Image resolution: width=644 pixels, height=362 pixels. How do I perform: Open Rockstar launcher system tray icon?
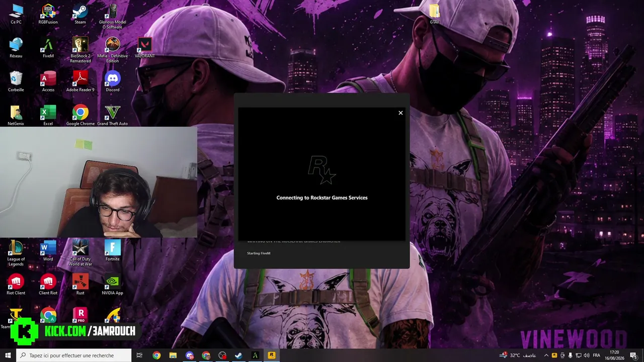554,355
